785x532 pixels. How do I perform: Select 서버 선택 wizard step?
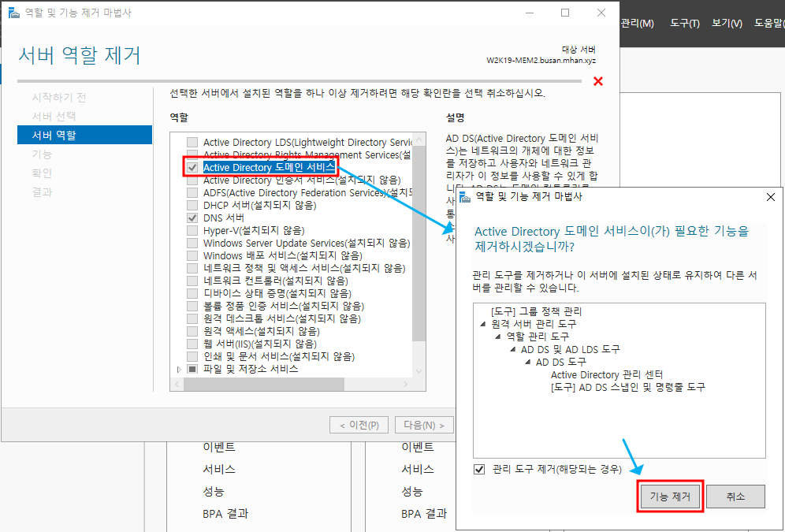pos(54,116)
